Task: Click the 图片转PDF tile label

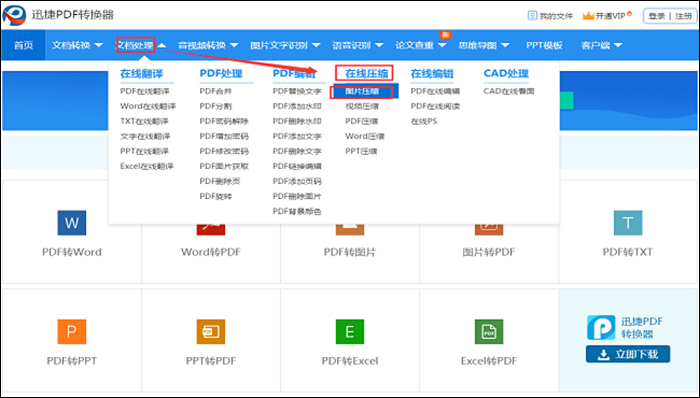Action: tap(489, 252)
